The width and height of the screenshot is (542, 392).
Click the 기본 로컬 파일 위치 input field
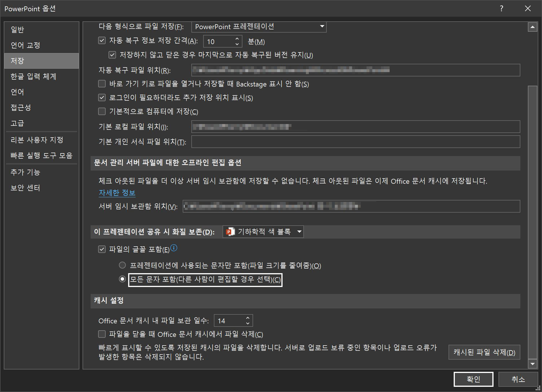pyautogui.click(x=356, y=127)
